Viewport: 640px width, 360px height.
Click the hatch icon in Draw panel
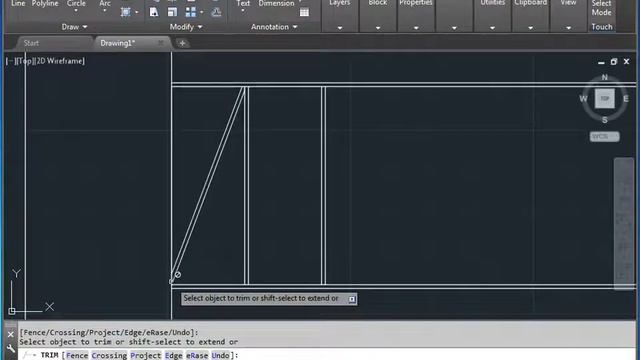click(x=126, y=12)
